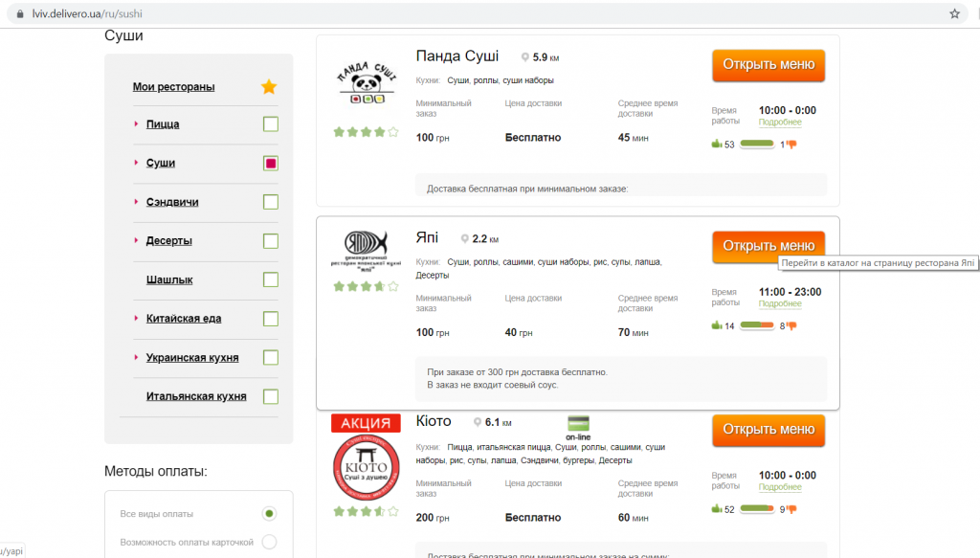The width and height of the screenshot is (980, 558).
Task: Open Мои рестораны link
Action: [x=174, y=87]
